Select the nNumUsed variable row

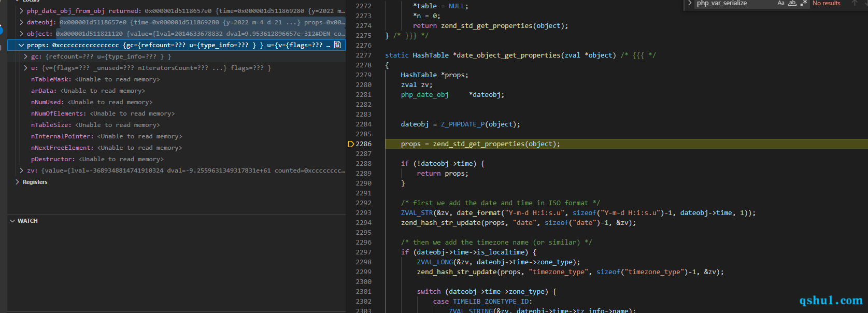176,102
